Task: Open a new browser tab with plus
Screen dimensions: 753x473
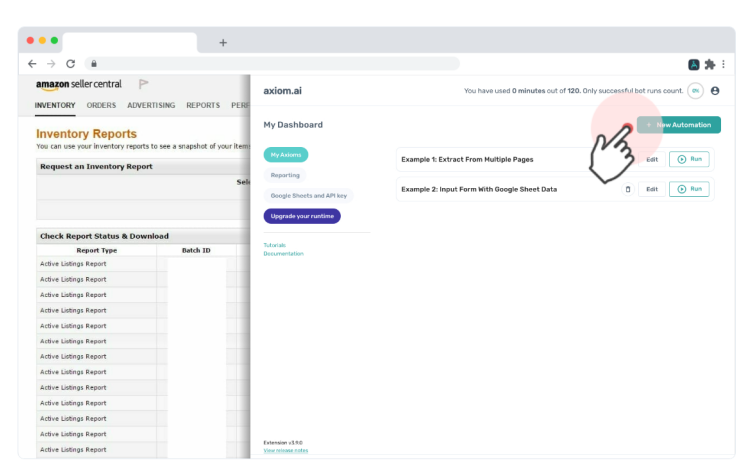Action: (223, 43)
